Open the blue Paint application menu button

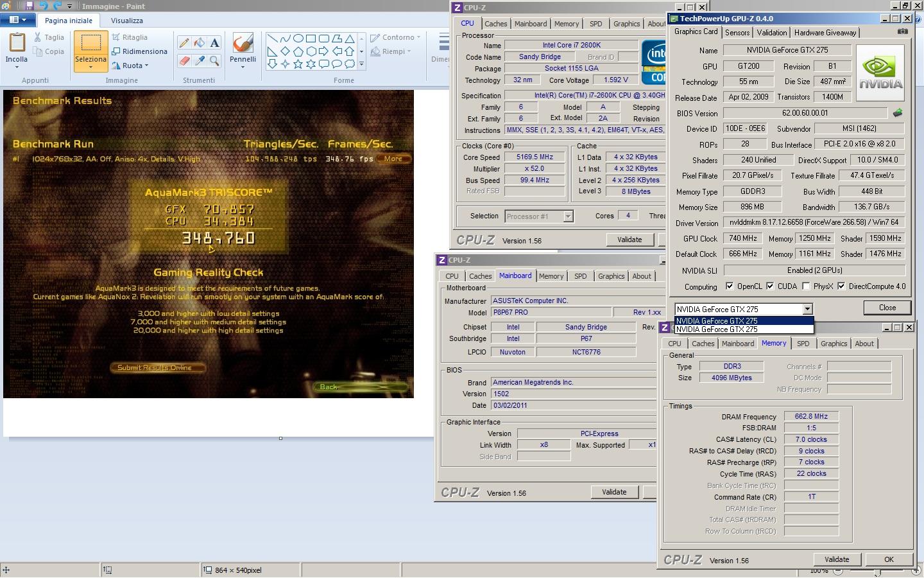(x=17, y=20)
